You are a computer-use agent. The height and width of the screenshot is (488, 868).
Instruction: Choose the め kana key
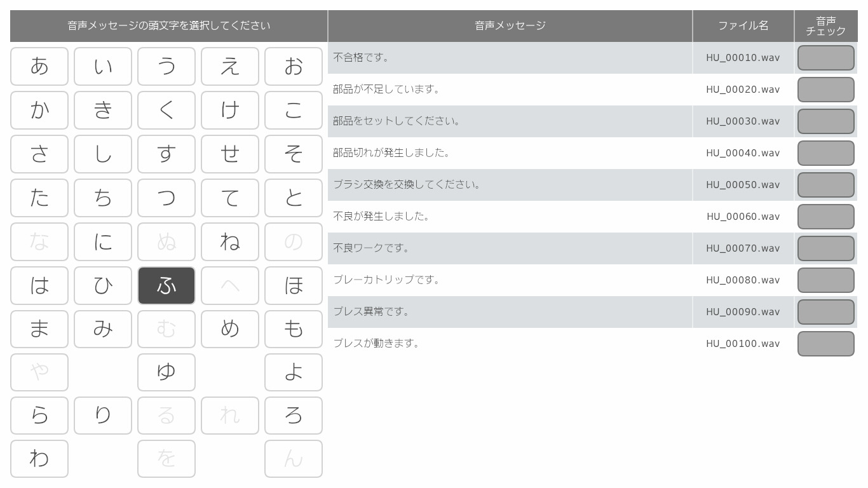230,329
